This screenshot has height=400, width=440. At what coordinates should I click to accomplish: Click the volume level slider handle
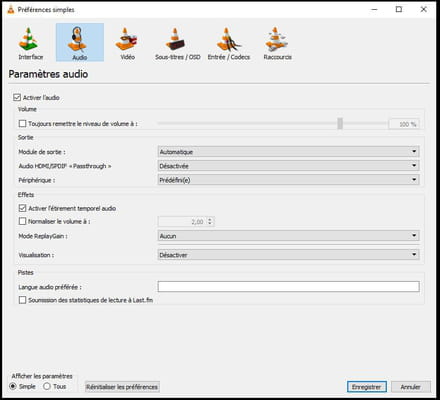(x=340, y=123)
